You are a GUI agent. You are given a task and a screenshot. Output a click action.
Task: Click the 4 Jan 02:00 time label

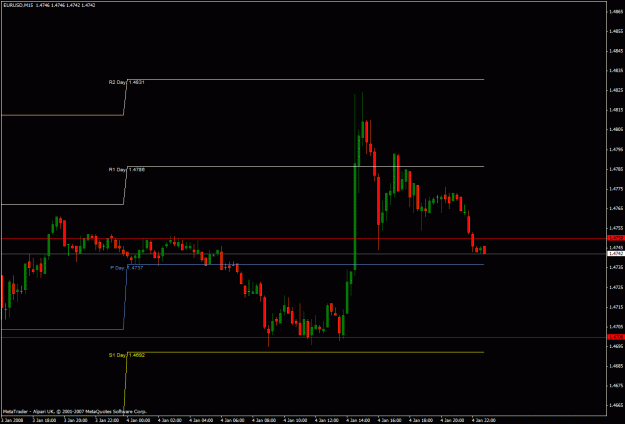click(169, 420)
